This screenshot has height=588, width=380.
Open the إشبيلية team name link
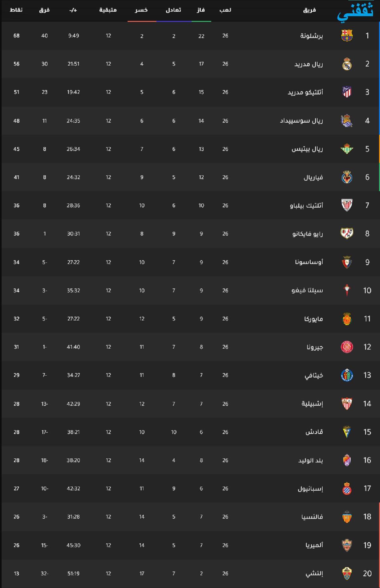click(x=312, y=404)
